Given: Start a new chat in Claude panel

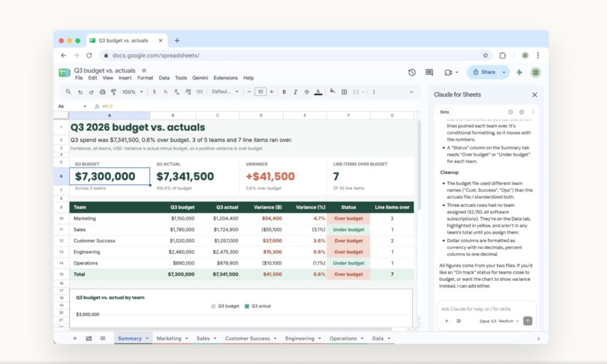Looking at the screenshot, I should pos(522,112).
